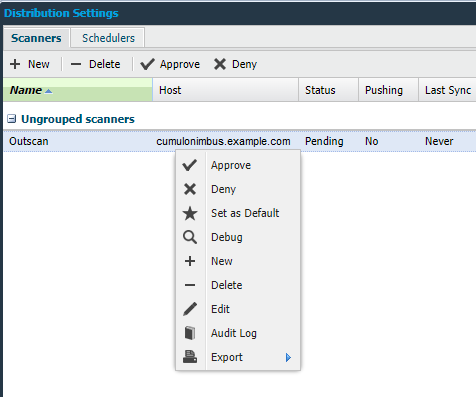Expand the Export submenu arrow
This screenshot has height=397, width=476.
(x=288, y=357)
